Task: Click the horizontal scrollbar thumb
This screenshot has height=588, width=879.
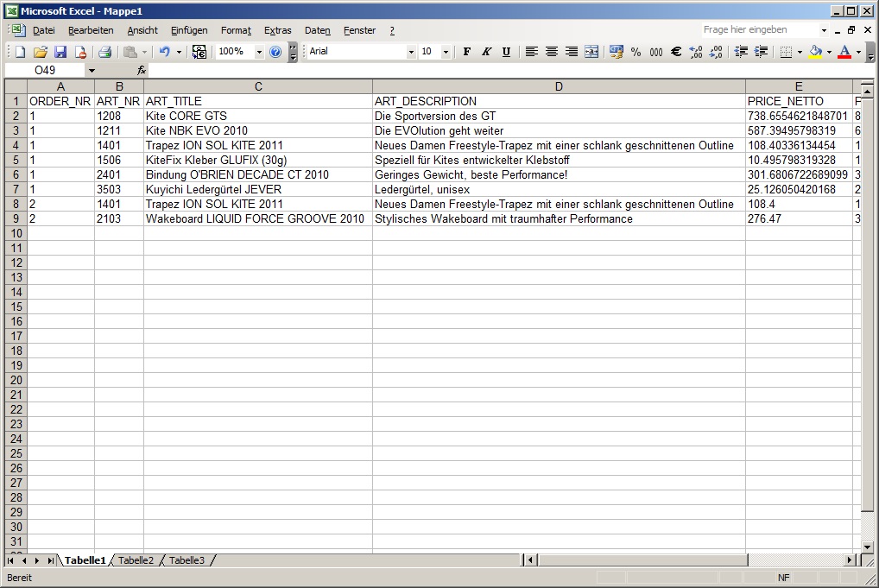Action: click(643, 560)
